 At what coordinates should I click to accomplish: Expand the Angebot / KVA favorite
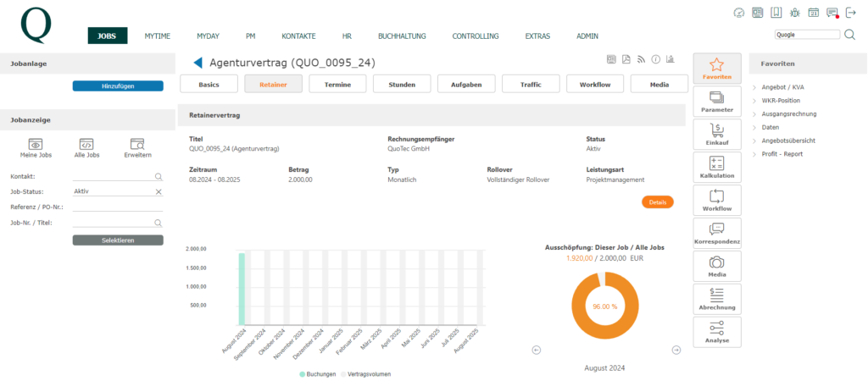pos(773,87)
